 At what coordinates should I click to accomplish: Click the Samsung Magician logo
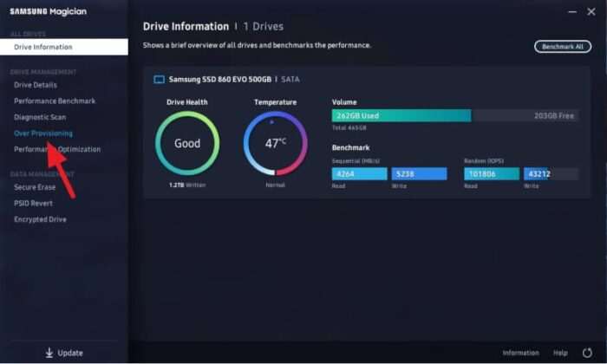tap(49, 11)
